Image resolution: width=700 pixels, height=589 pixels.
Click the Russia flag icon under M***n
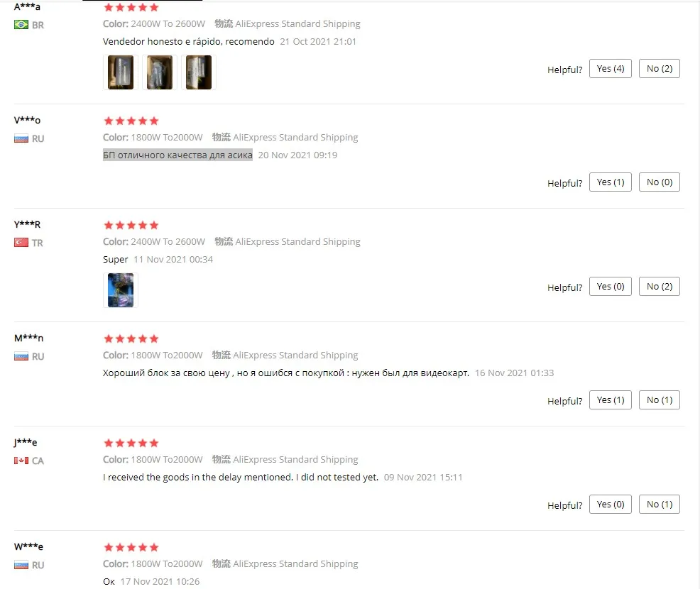(x=21, y=356)
